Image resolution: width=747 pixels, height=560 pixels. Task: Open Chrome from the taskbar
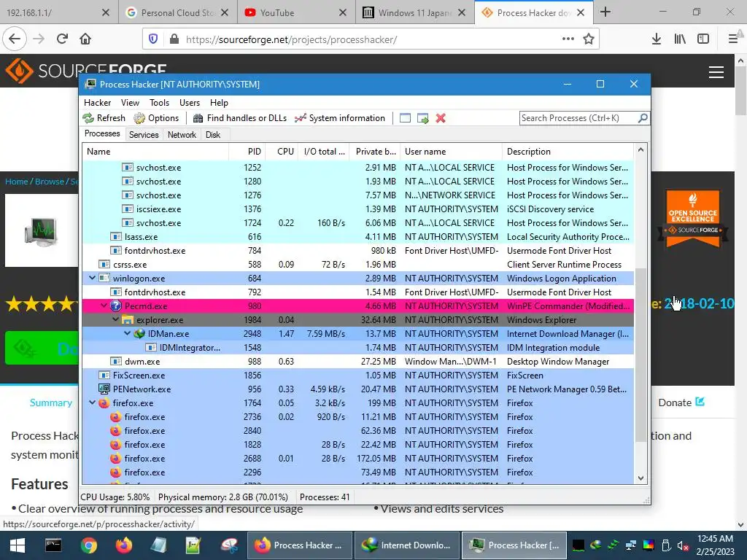(x=88, y=545)
